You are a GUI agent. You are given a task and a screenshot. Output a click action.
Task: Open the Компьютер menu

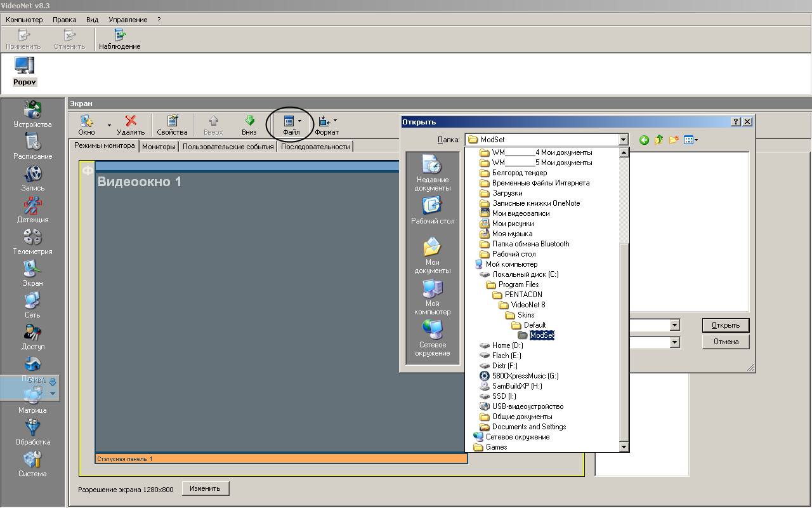[x=24, y=20]
